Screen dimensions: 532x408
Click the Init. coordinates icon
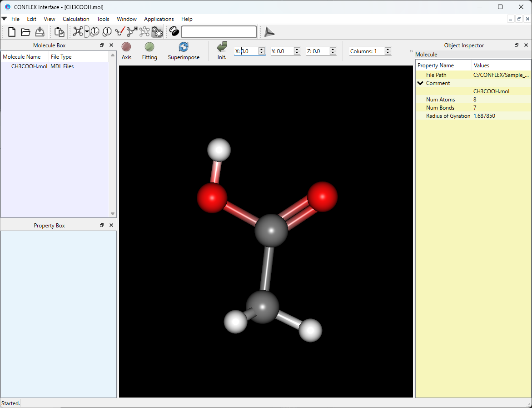point(222,47)
